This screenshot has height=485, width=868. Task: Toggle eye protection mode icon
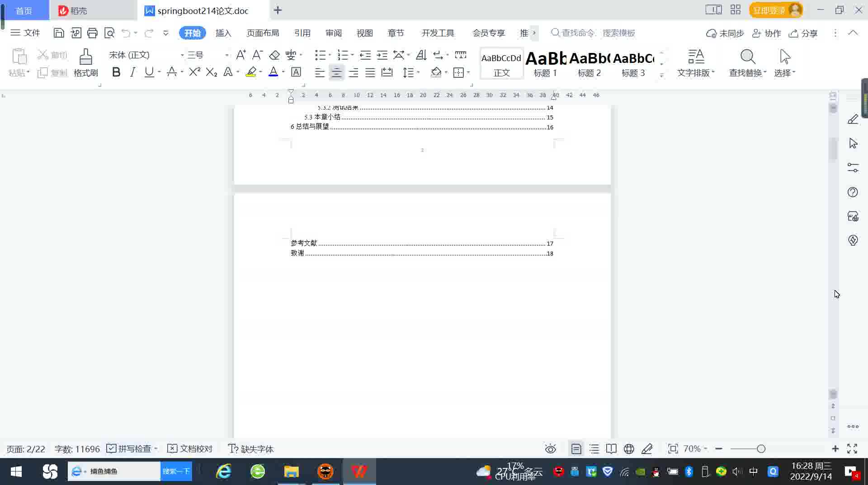(550, 449)
